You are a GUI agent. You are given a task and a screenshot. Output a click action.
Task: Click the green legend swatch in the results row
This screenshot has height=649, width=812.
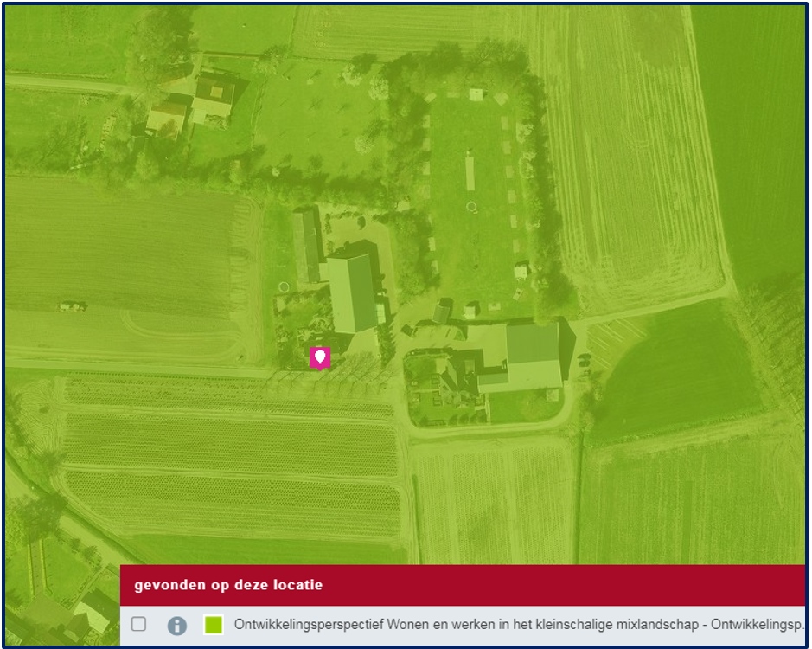(x=213, y=625)
